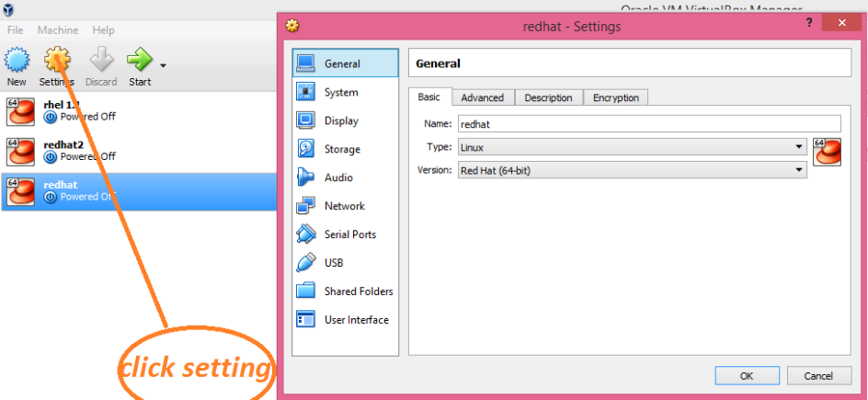Viewport: 868px width, 400px height.
Task: Switch to the Basic tab
Action: coord(429,97)
